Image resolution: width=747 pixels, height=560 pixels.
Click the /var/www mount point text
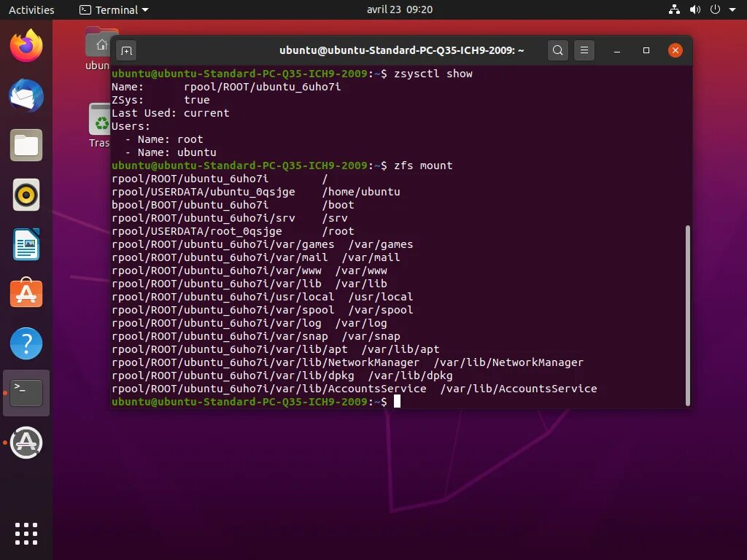point(361,271)
